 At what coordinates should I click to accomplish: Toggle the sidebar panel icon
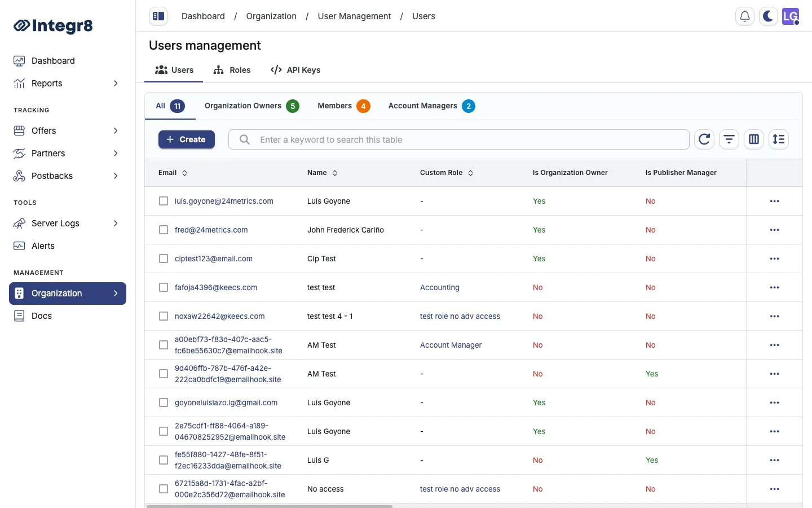click(158, 16)
